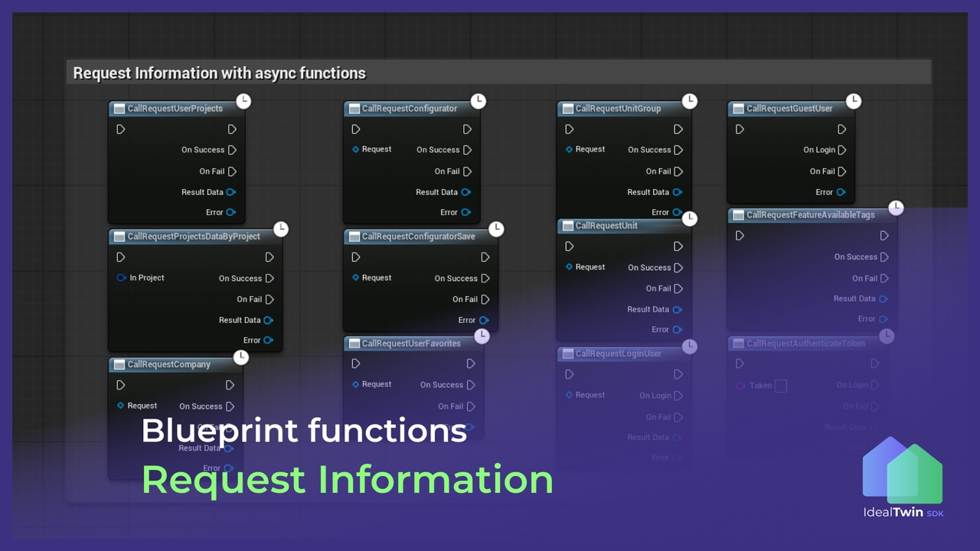Click On Fail pin of CallRequestConfiguratorSave
This screenshot has width=980, height=551.
[x=485, y=299]
